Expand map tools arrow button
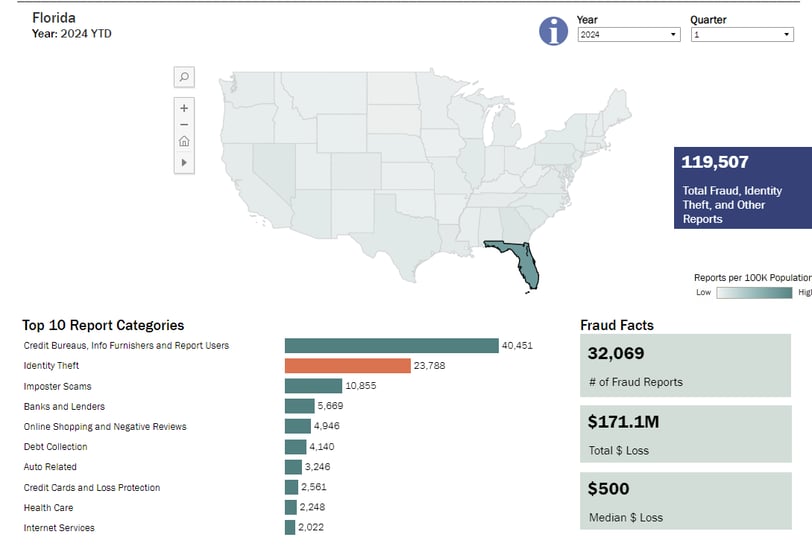The height and width of the screenshot is (547, 812). pyautogui.click(x=184, y=163)
